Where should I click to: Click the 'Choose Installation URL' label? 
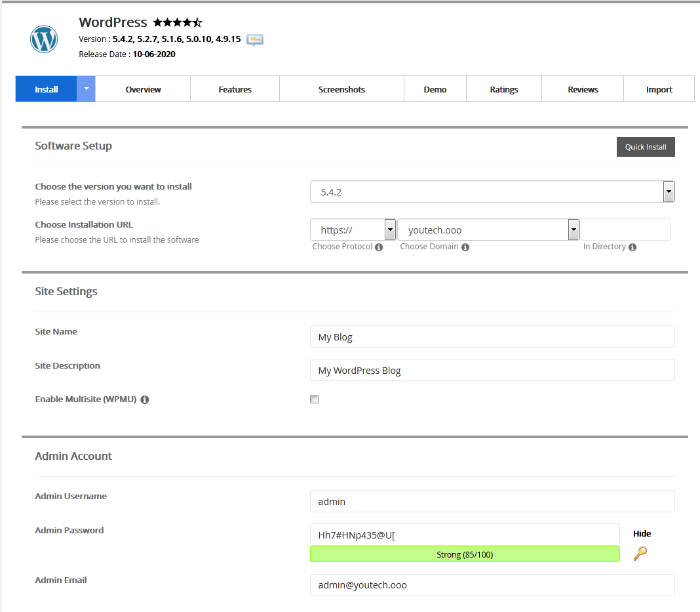[x=84, y=225]
